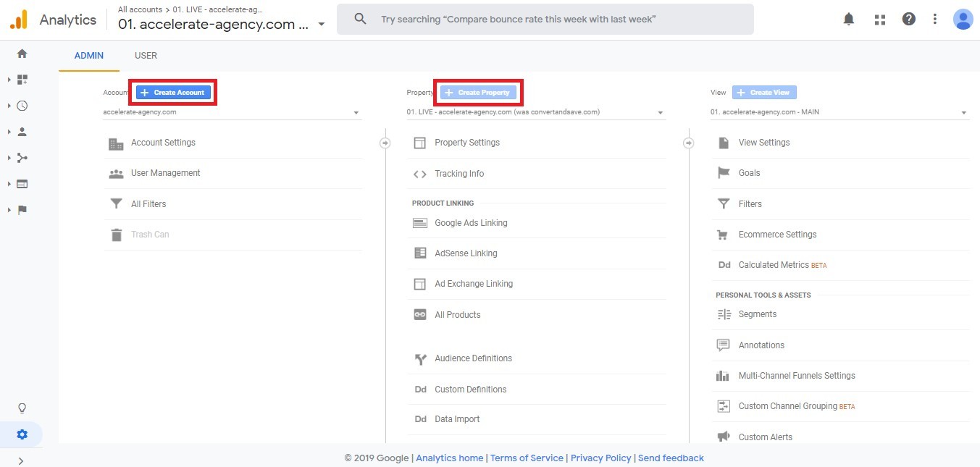Viewport: 980px width, 467px height.
Task: Open Discover lightbulb icon
Action: pyautogui.click(x=22, y=408)
